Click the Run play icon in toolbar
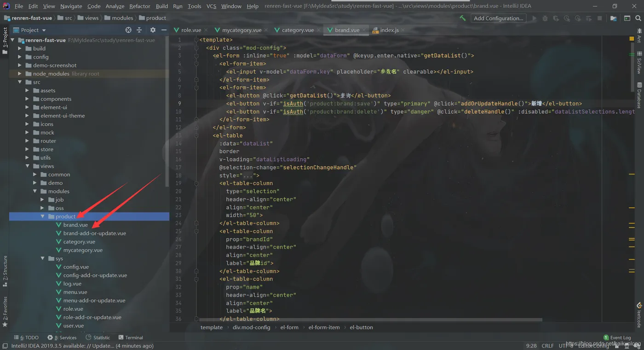 [x=534, y=18]
